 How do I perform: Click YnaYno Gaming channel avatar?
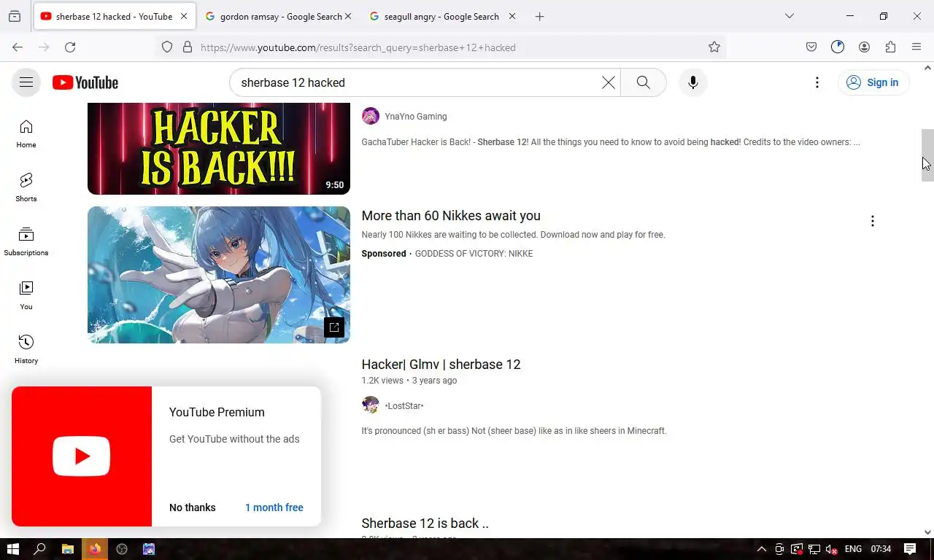coord(371,117)
